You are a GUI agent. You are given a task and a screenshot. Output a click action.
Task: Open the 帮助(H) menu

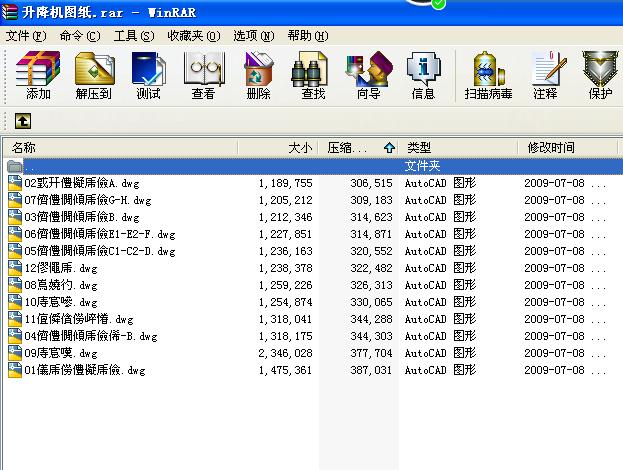(x=308, y=36)
